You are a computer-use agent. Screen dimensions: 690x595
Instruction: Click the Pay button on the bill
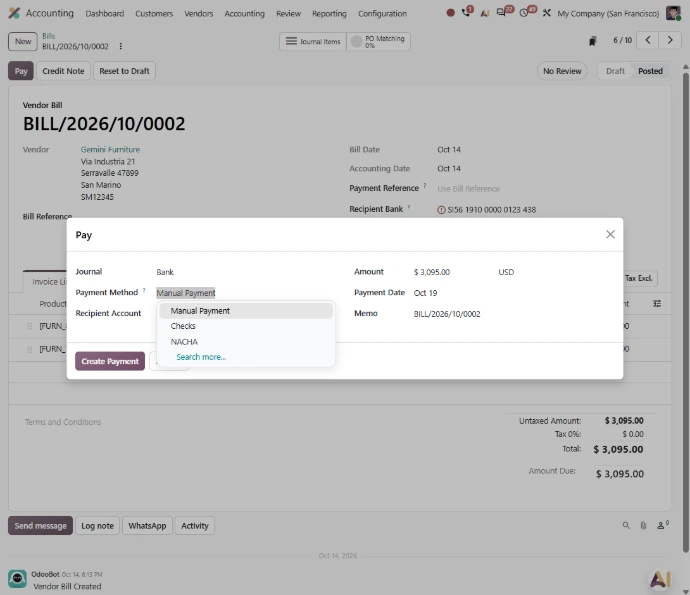(21, 71)
